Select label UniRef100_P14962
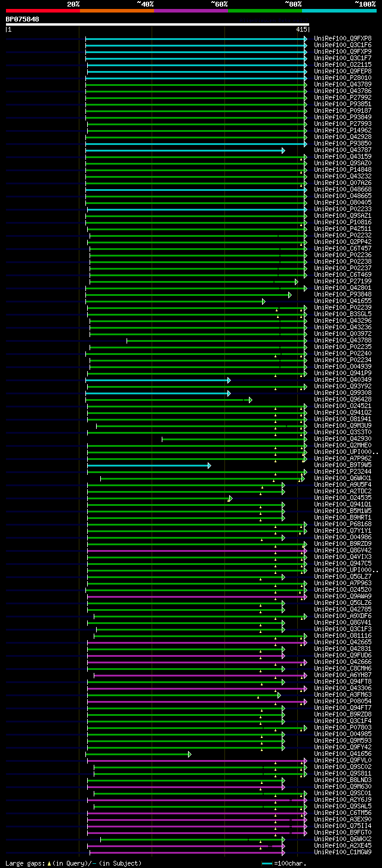Screen dimensions: 382x868 (x=343, y=130)
